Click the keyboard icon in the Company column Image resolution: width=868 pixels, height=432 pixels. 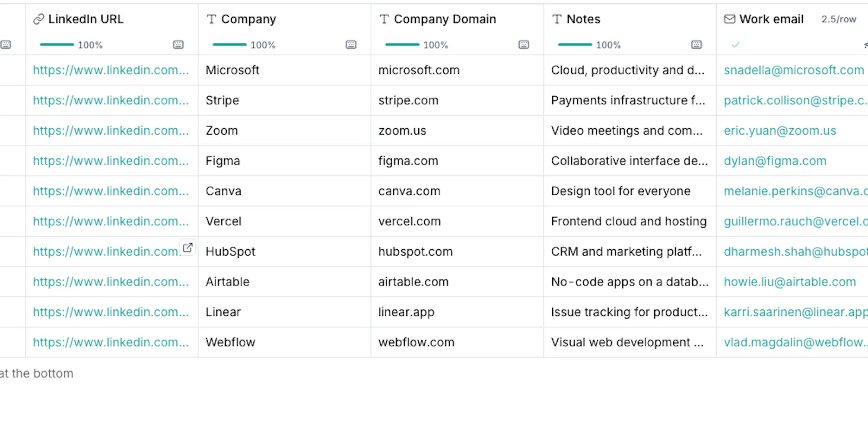pyautogui.click(x=351, y=45)
